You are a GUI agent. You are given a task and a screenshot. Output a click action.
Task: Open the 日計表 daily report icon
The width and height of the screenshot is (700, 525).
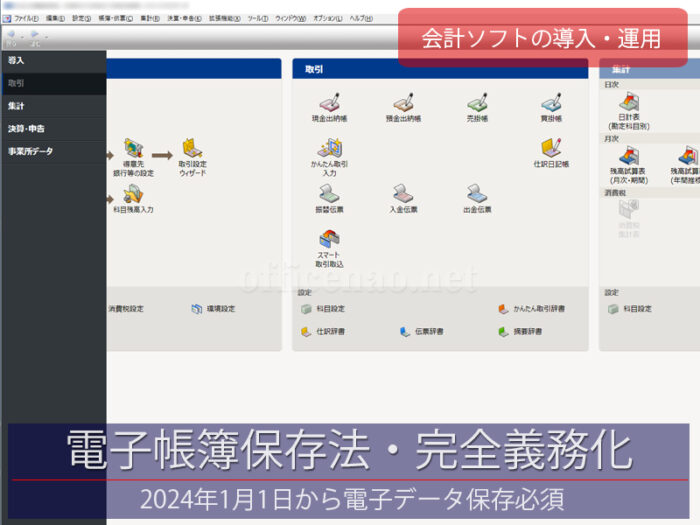pos(629,111)
